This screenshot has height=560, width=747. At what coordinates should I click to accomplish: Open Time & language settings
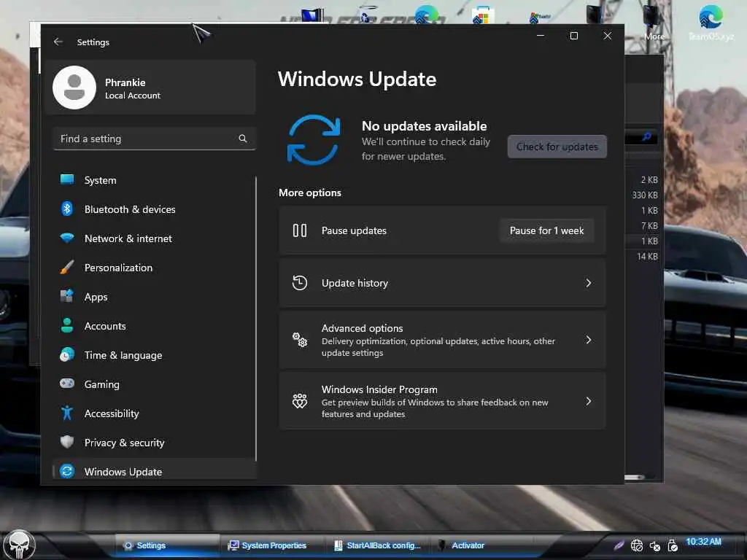(155, 355)
